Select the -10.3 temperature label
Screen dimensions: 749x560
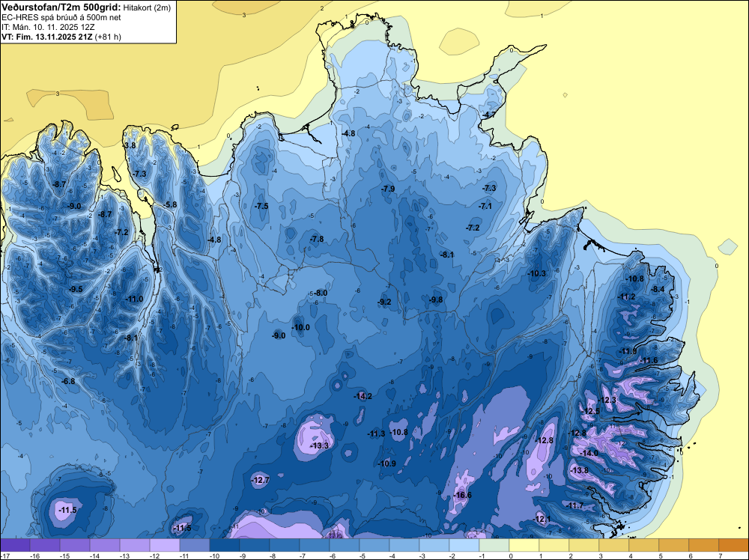(x=537, y=273)
